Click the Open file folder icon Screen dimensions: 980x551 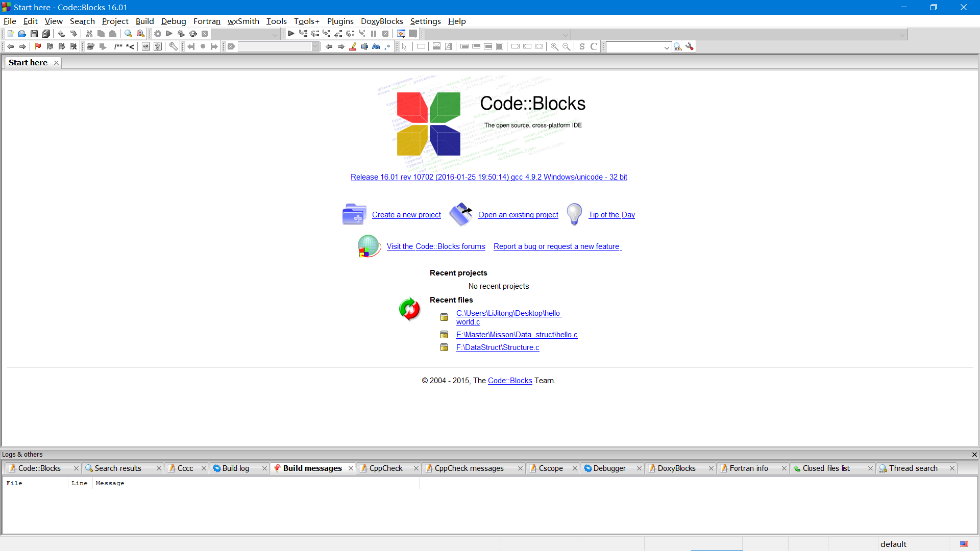point(22,34)
